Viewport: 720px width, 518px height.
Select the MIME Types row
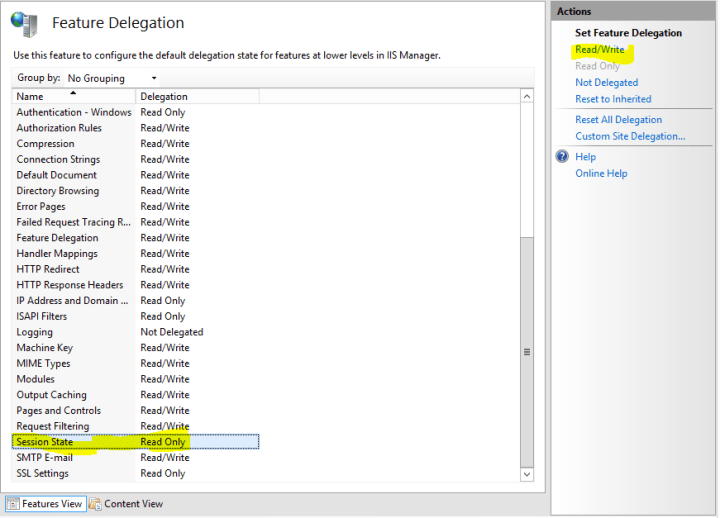pos(135,363)
